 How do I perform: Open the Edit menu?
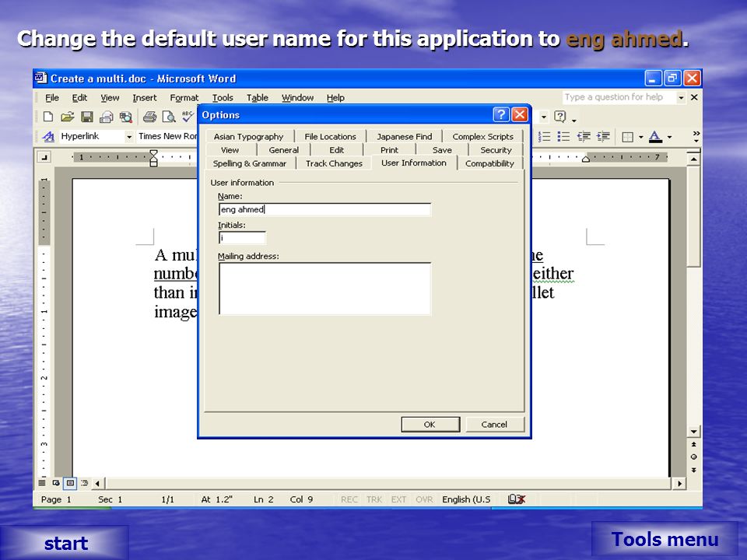point(79,98)
